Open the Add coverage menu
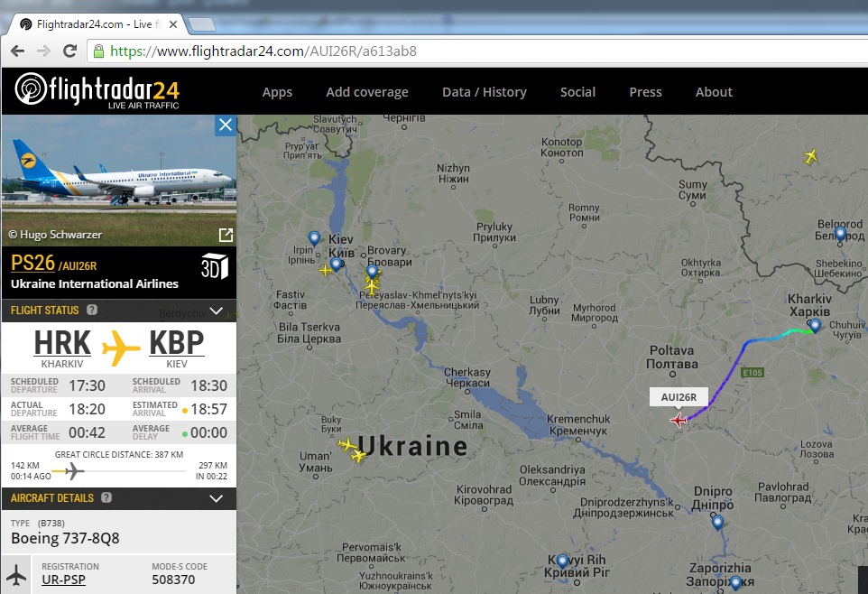868x594 pixels. point(367,92)
